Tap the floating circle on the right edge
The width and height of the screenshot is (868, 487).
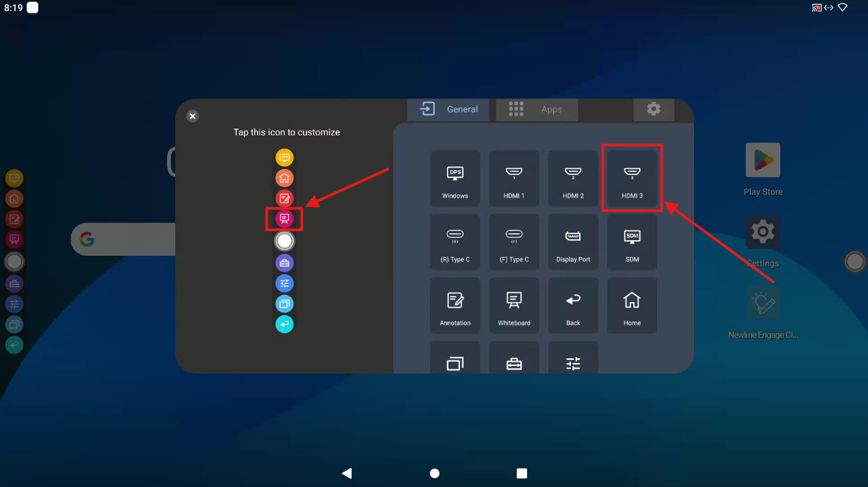854,261
